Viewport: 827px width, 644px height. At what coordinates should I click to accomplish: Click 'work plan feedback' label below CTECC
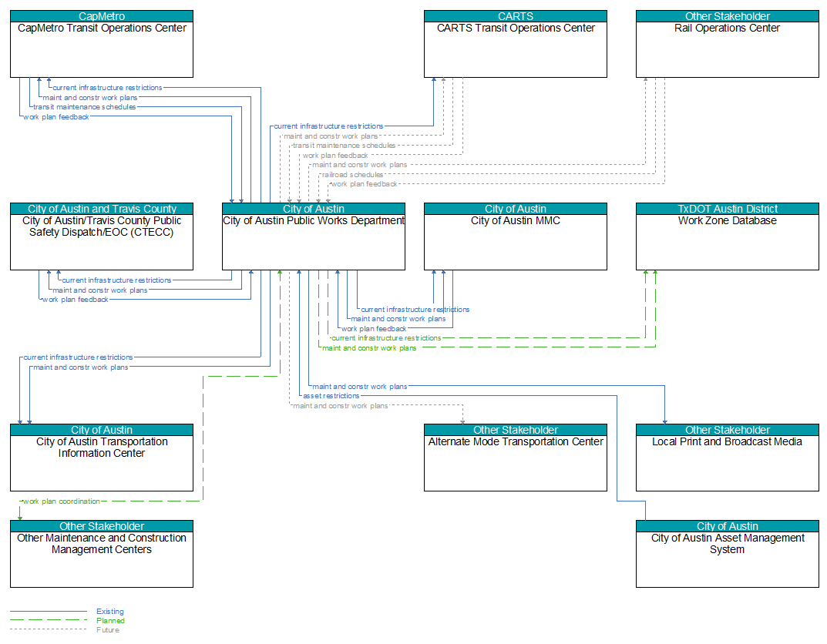tap(76, 300)
